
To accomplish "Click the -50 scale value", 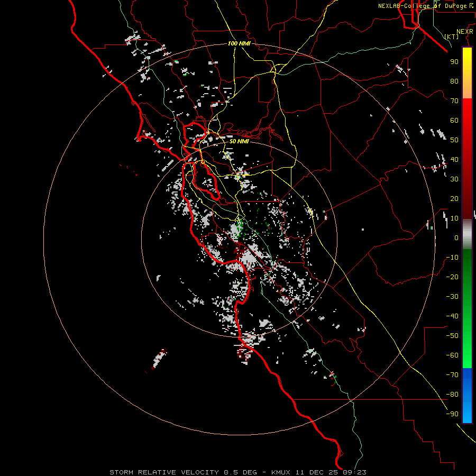I will click(452, 336).
